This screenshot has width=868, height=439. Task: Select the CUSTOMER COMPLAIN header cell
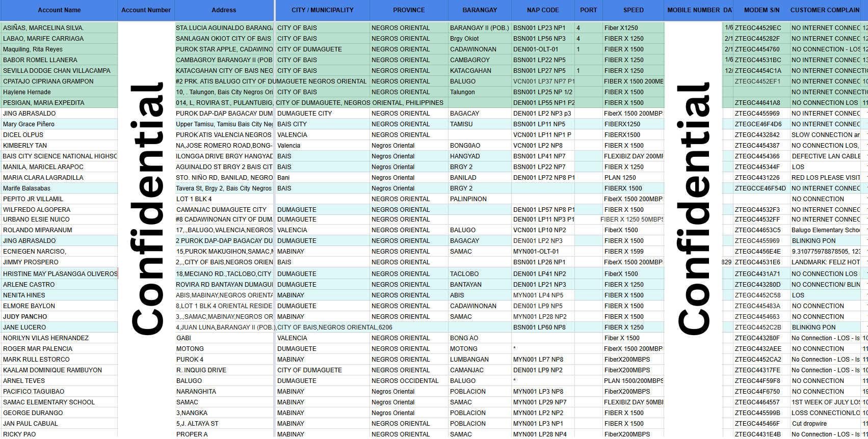click(825, 10)
